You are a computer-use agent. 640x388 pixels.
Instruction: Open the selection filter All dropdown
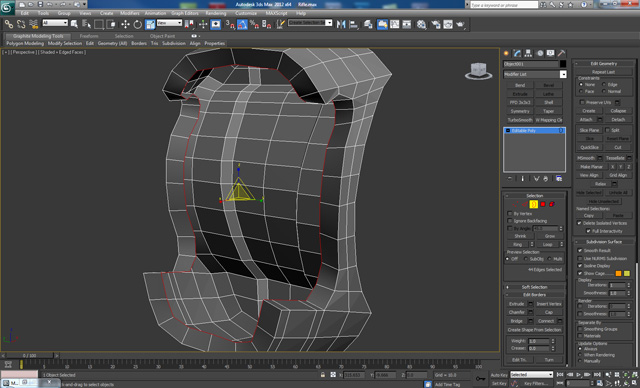(x=55, y=23)
